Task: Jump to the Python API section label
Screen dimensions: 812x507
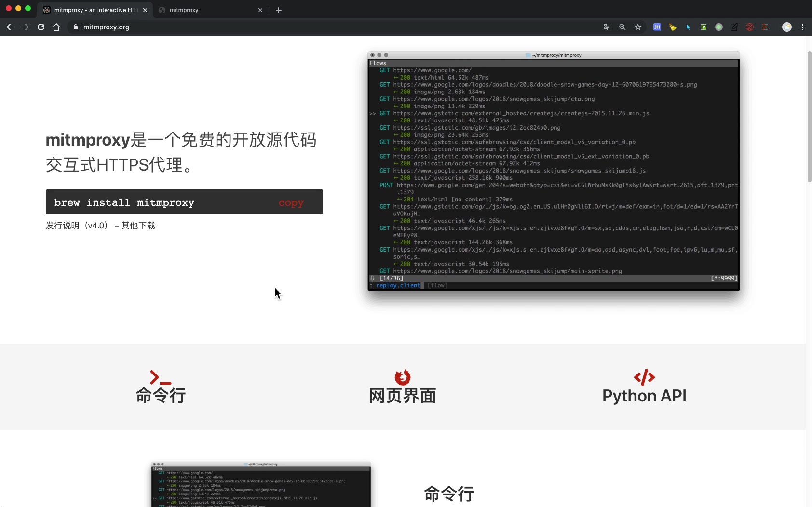Action: point(644,396)
